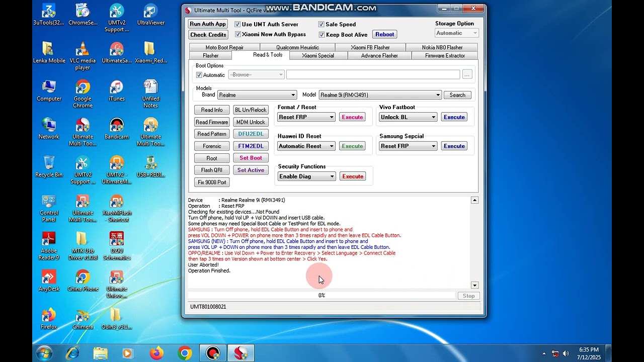Click the Fix 9008 Port button
Viewport: 644px width, 362px height.
tap(212, 182)
